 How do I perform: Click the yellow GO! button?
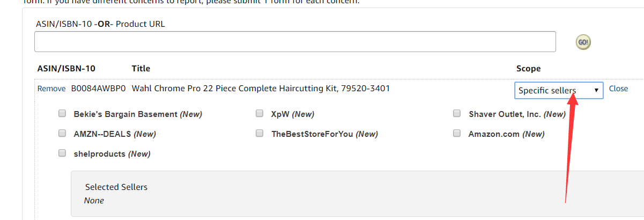[x=583, y=42]
